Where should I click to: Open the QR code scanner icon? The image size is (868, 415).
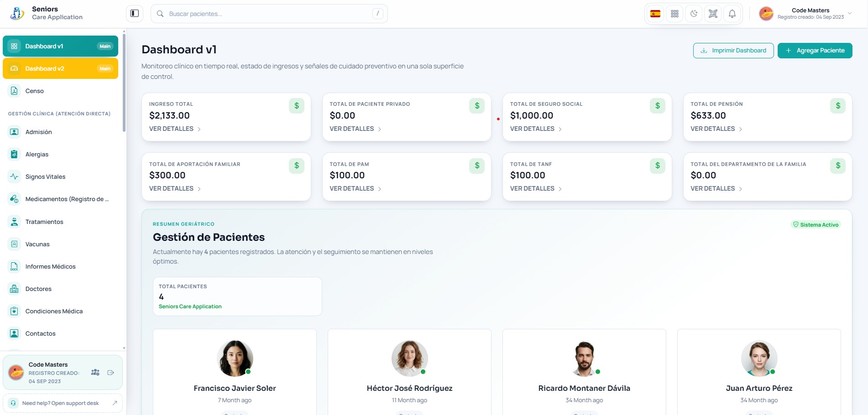coord(713,14)
